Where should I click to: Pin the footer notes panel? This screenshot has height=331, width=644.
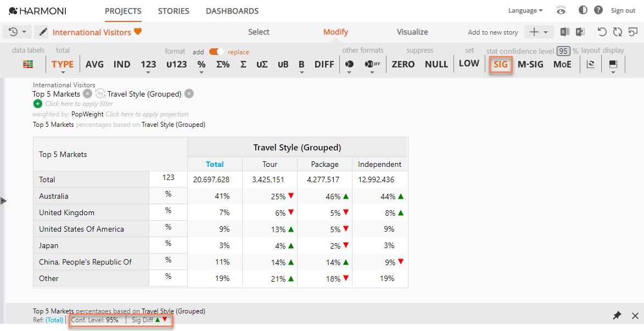tap(617, 316)
